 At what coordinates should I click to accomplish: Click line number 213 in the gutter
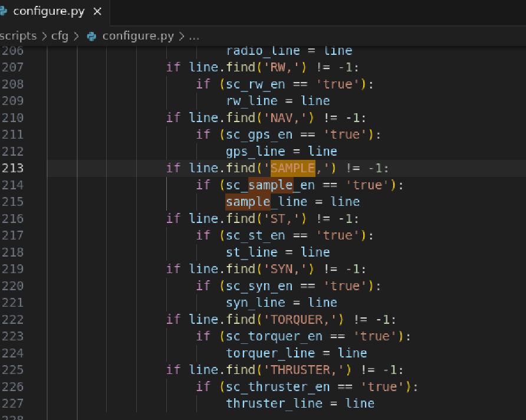12,168
